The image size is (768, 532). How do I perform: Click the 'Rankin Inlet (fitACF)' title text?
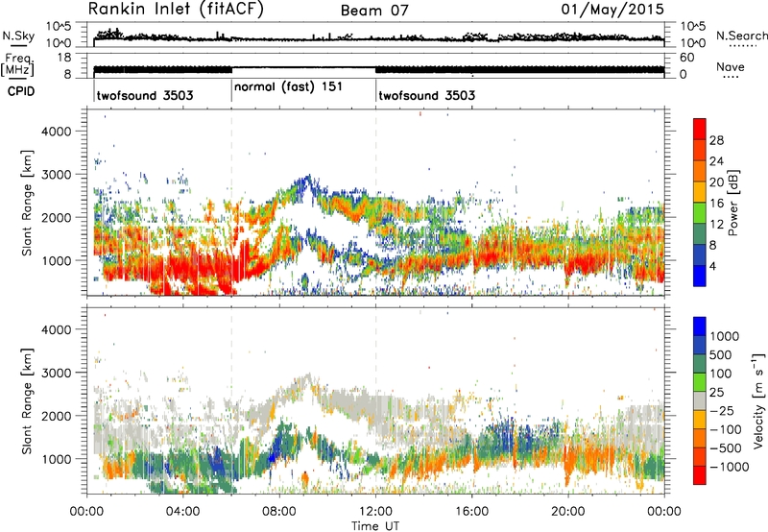click(x=176, y=9)
